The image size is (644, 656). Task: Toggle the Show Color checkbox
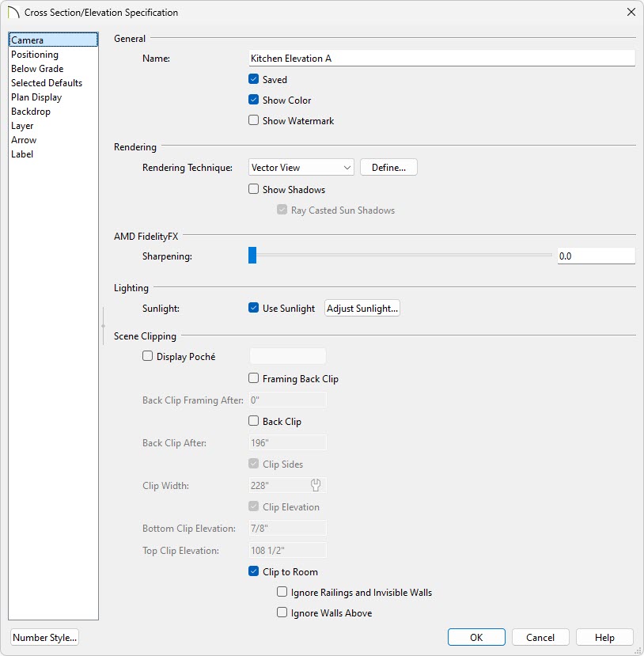point(253,100)
